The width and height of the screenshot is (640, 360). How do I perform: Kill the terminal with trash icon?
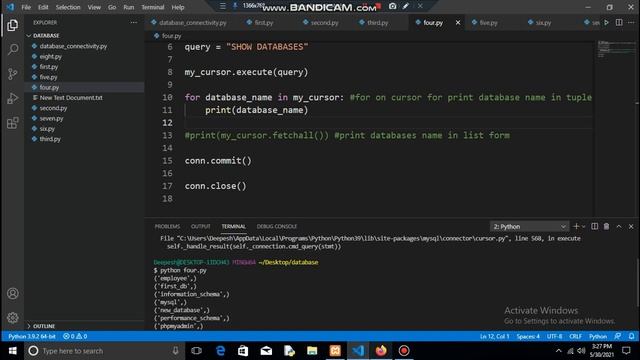607,226
